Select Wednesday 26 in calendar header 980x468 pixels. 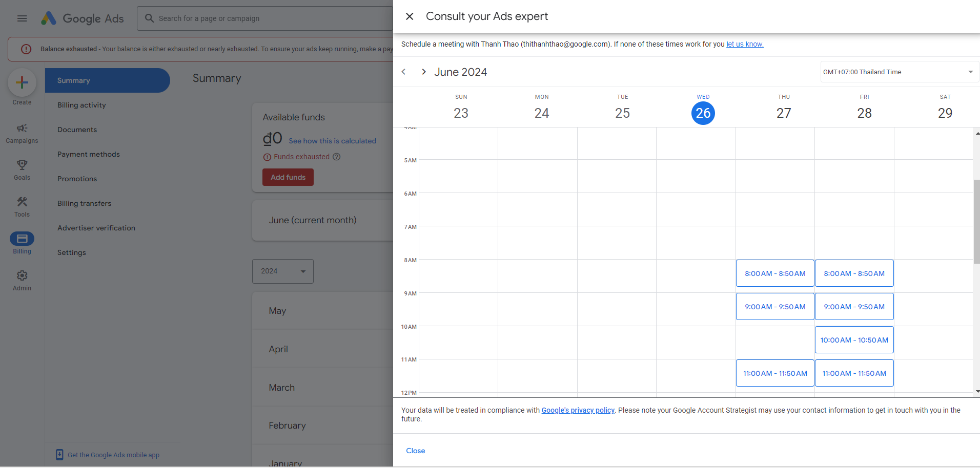pos(703,113)
